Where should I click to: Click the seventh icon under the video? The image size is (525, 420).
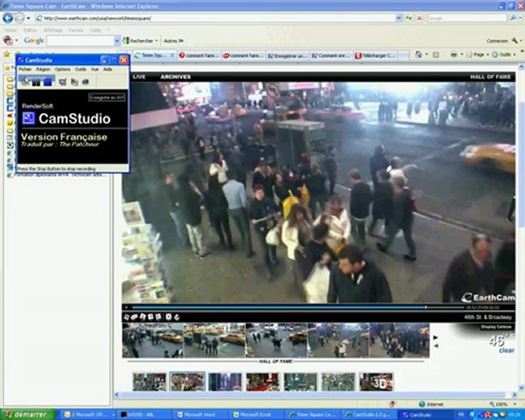click(177, 317)
